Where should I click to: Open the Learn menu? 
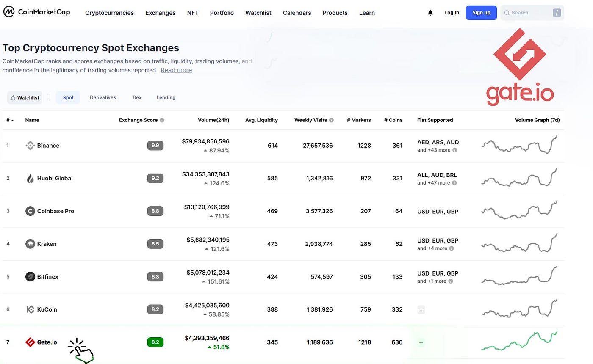click(367, 13)
